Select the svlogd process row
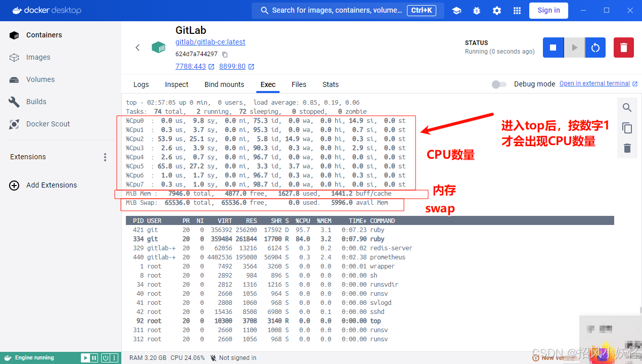 370,303
